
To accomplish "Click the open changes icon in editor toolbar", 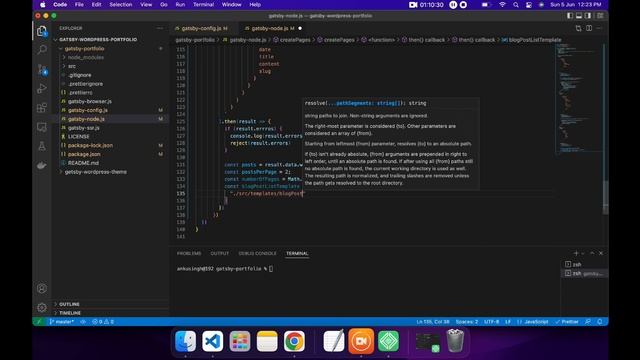I will click(578, 28).
